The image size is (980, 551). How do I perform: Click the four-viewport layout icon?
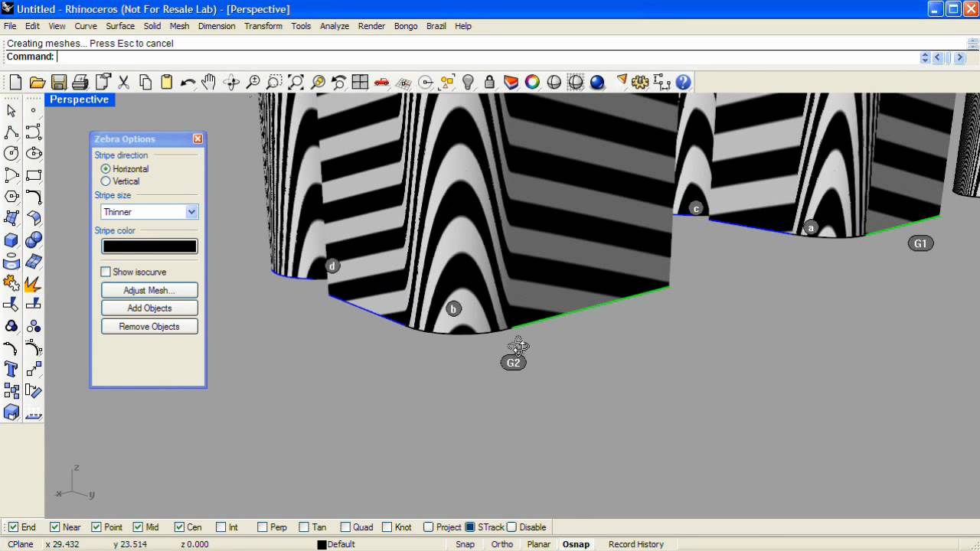click(x=360, y=82)
